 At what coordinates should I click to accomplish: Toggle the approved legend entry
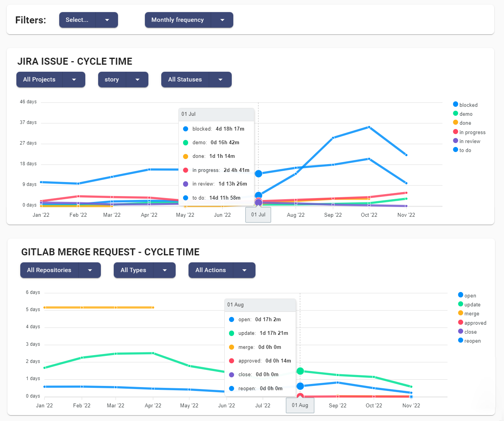pos(475,323)
